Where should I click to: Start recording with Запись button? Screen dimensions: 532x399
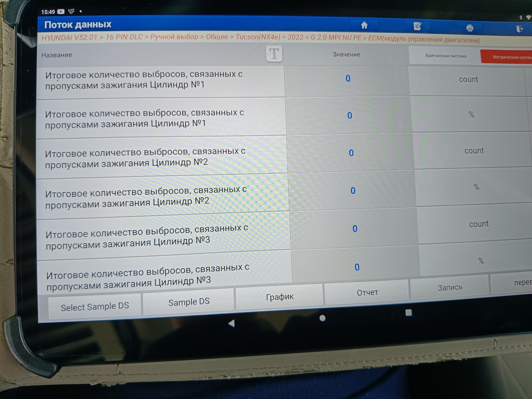tap(450, 288)
